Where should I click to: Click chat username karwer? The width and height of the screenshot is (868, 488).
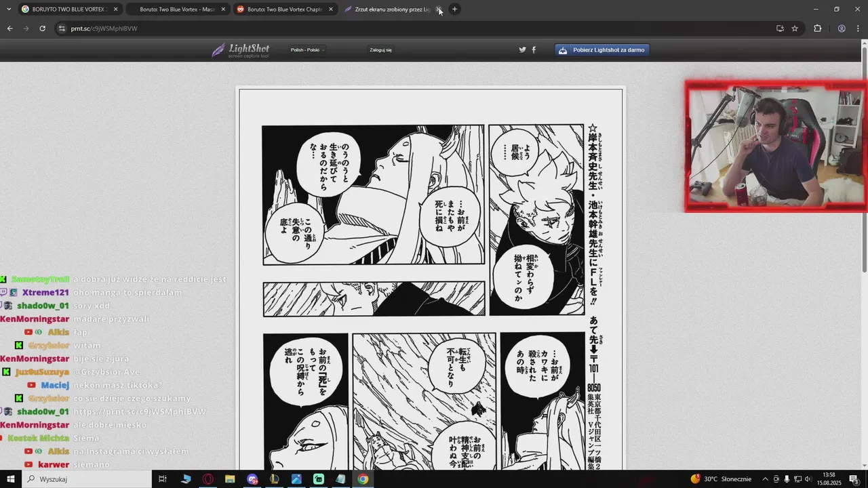pyautogui.click(x=54, y=464)
